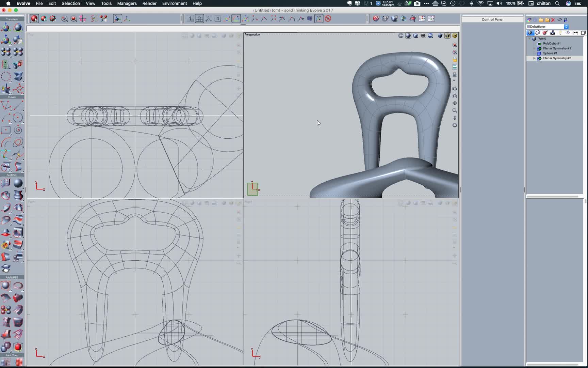Select Sphere #1 in the browser
The width and height of the screenshot is (588, 368).
click(x=550, y=53)
